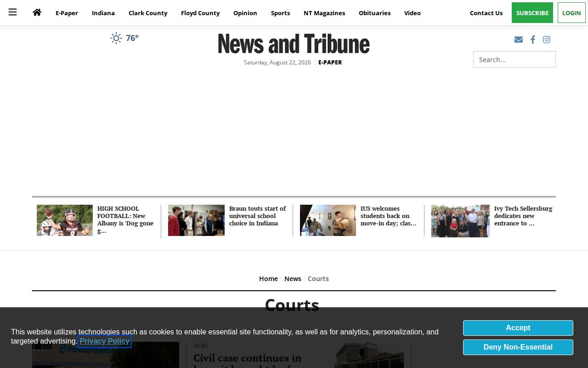
Task: Open the 'Civil case continues' article headline
Action: coord(248,361)
